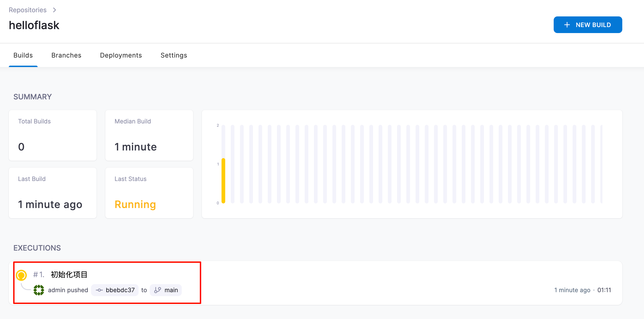Open the Total Builds summary card
The width and height of the screenshot is (644, 319).
tap(52, 135)
